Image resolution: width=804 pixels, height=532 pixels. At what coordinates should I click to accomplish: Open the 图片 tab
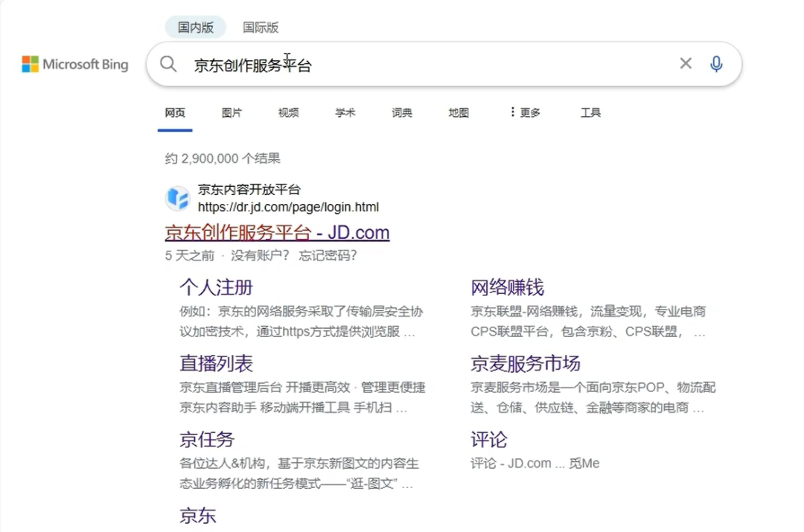point(232,112)
